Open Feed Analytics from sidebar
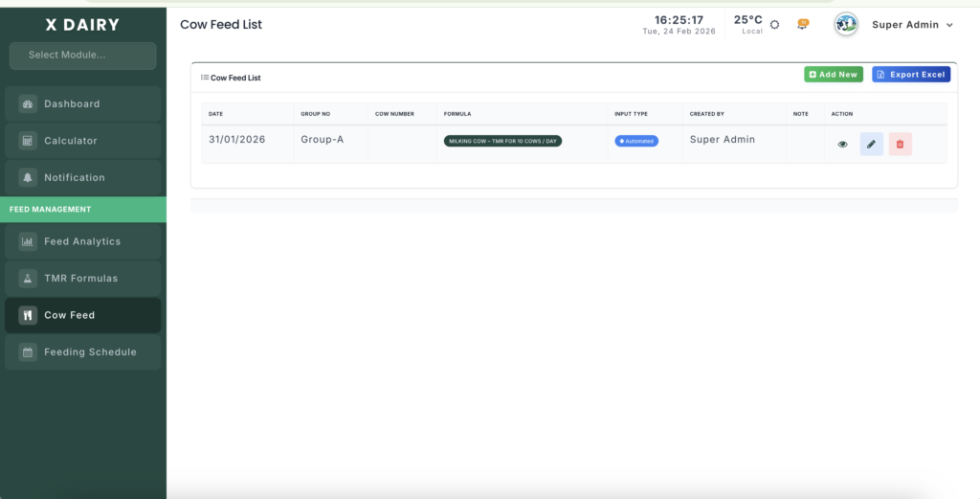 point(82,242)
